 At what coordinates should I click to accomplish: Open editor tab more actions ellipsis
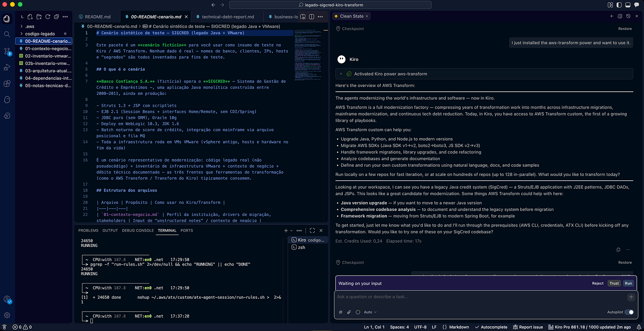tap(320, 17)
